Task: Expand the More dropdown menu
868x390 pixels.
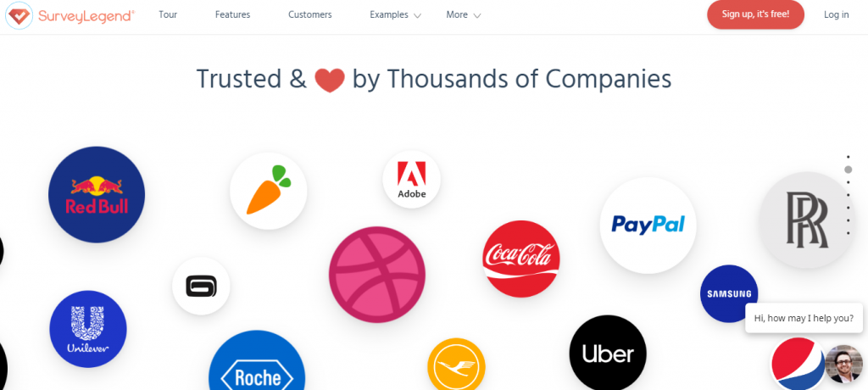Action: pyautogui.click(x=464, y=15)
